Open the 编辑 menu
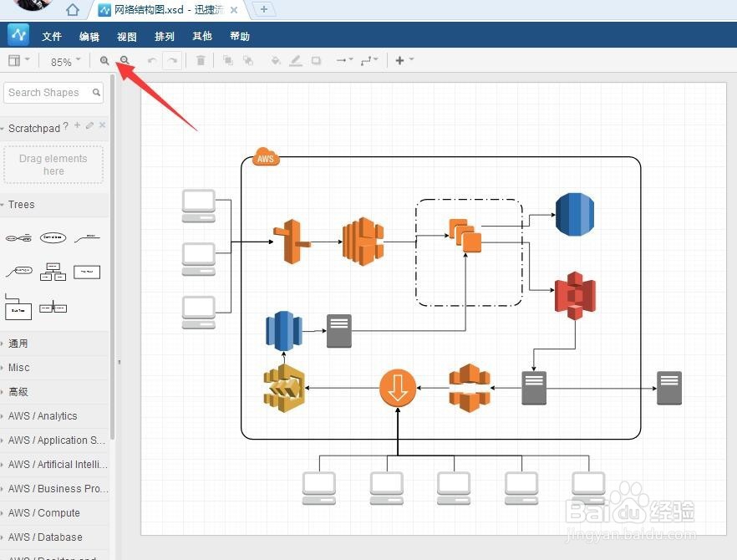The height and width of the screenshot is (560, 737). [89, 36]
